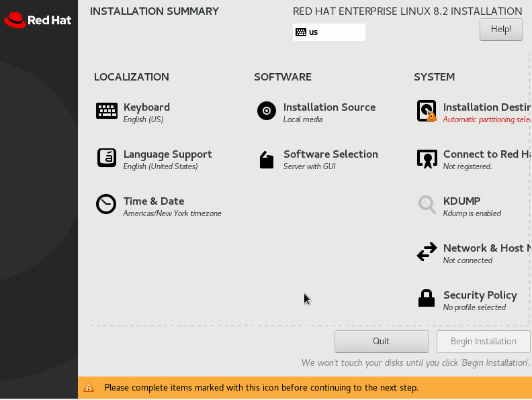This screenshot has height=400, width=532.
Task: Click 'English (United States)' language text
Action: [x=161, y=166]
